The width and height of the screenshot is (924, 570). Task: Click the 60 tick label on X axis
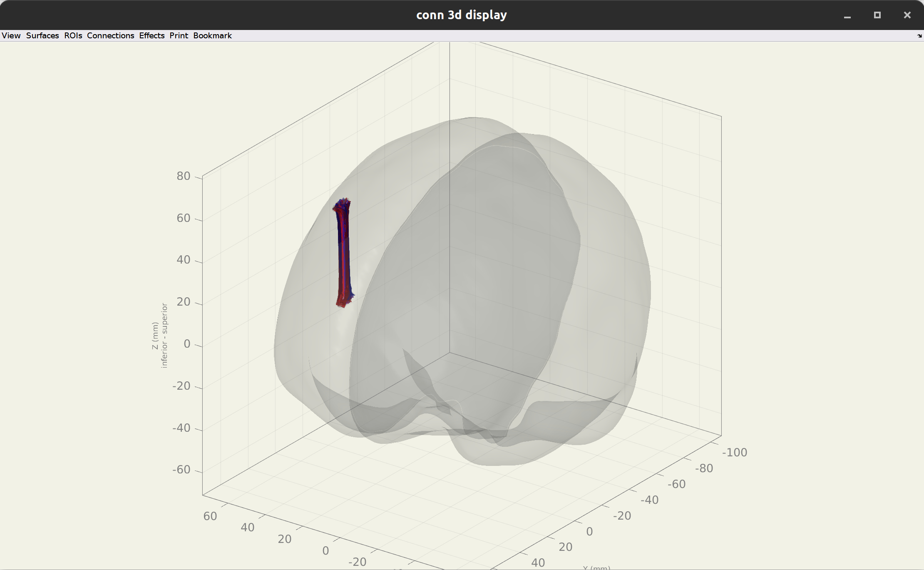pyautogui.click(x=210, y=516)
